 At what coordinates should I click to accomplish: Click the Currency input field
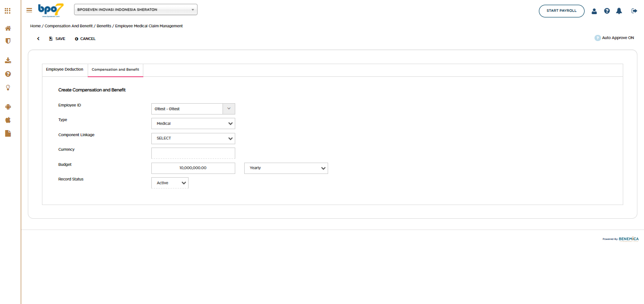(193, 153)
